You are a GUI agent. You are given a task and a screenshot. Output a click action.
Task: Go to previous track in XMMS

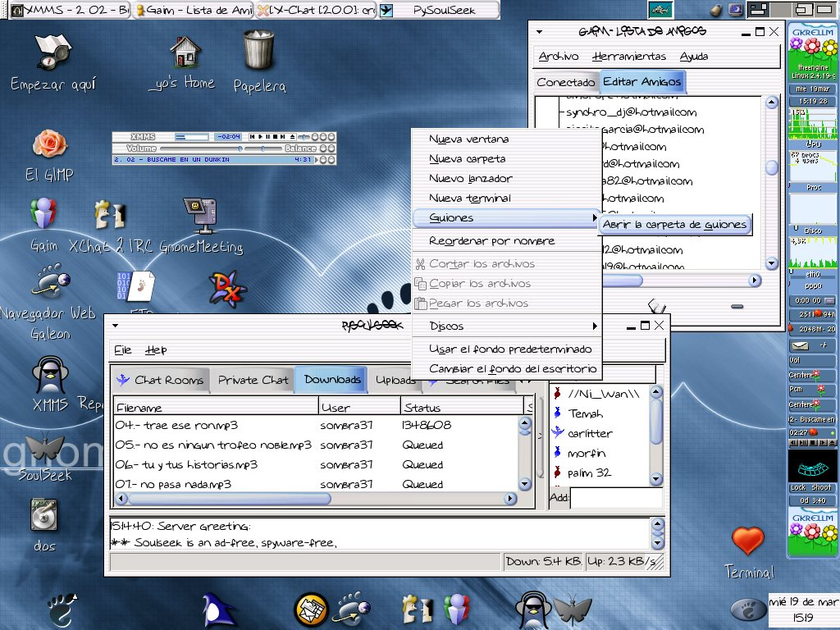(253, 137)
